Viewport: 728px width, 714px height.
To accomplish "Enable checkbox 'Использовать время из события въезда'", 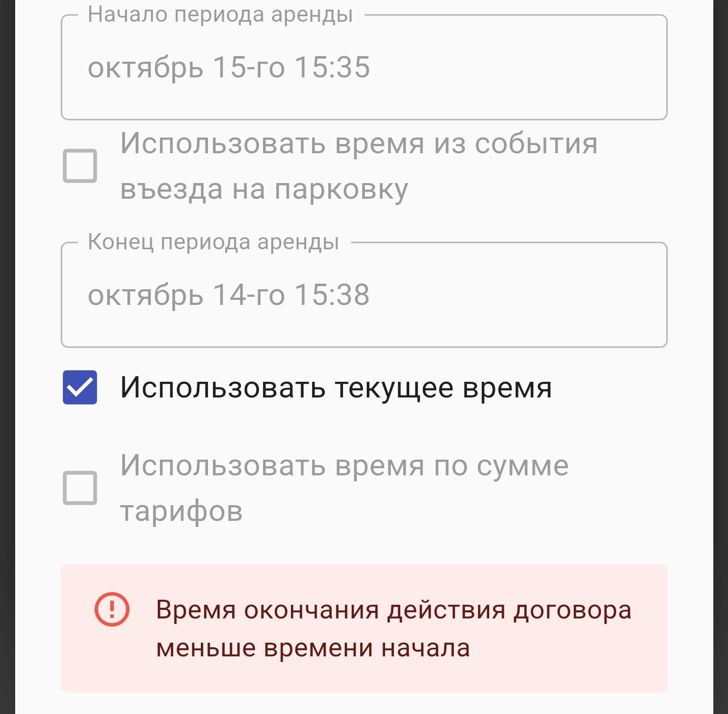I will point(80,166).
